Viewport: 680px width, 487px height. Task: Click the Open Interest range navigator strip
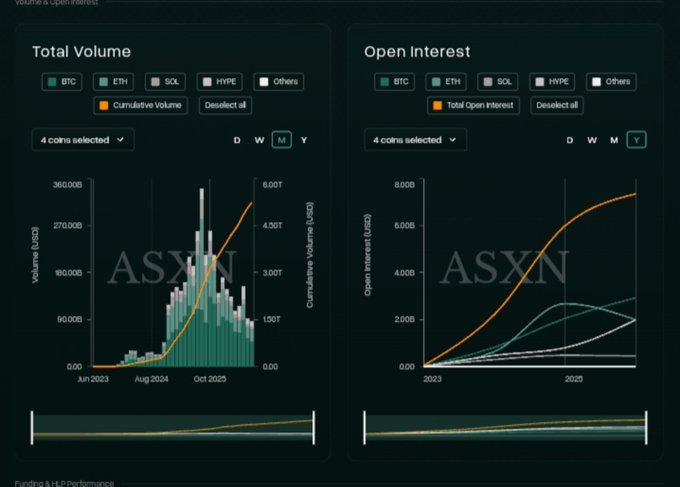pyautogui.click(x=505, y=428)
